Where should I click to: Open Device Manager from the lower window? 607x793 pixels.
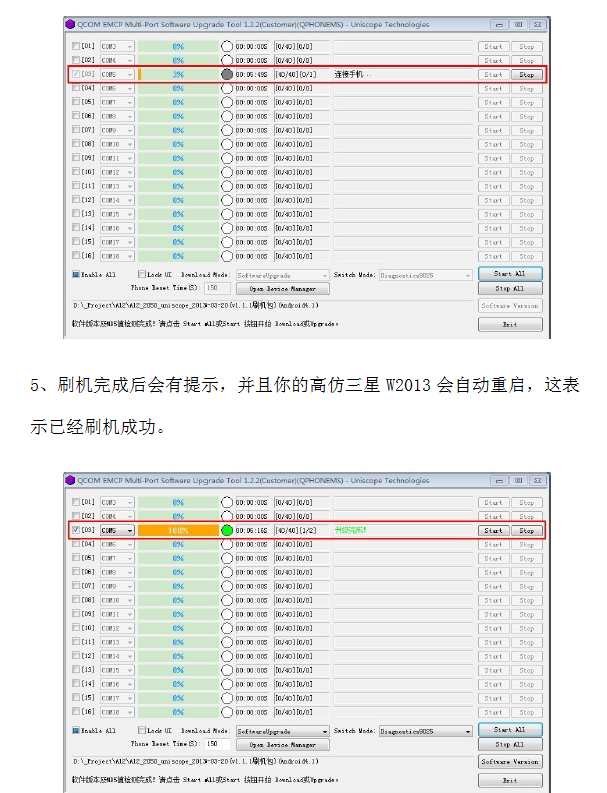281,745
